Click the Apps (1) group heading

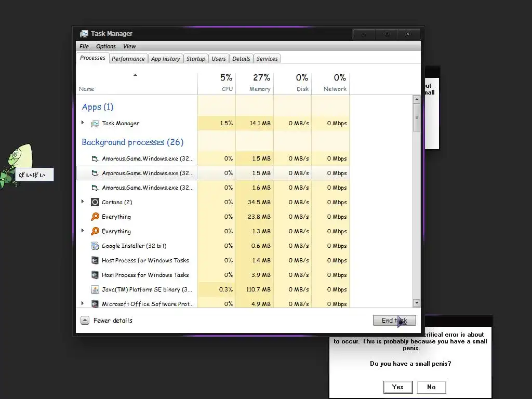[97, 107]
